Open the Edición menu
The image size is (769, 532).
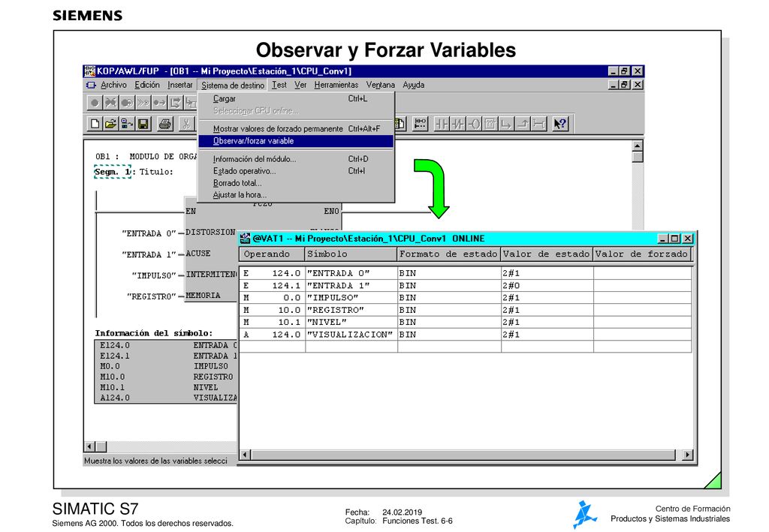(x=147, y=85)
